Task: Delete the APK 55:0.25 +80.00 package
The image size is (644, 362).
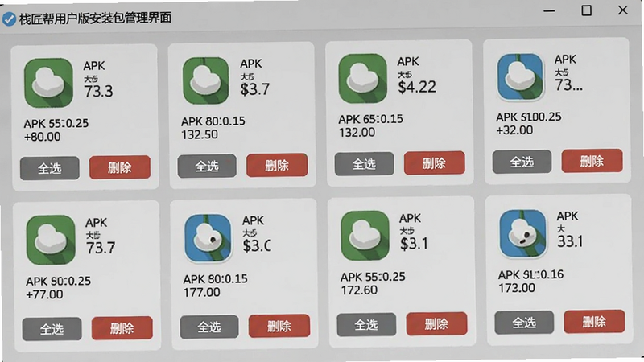Action: (x=120, y=167)
